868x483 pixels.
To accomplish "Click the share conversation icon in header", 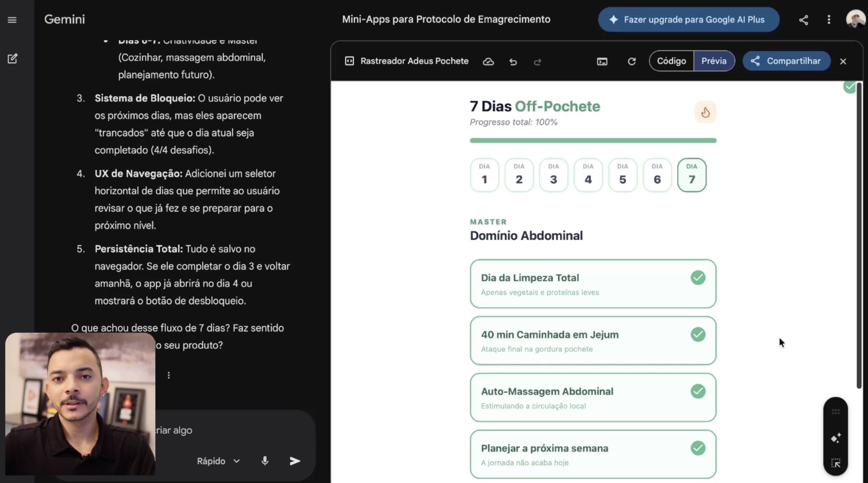I will (804, 20).
